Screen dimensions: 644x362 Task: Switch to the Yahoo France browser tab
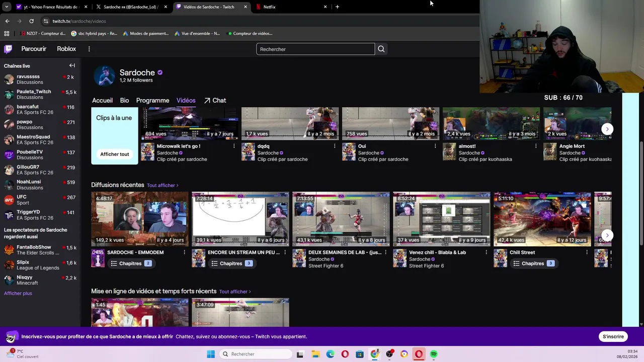point(50,7)
